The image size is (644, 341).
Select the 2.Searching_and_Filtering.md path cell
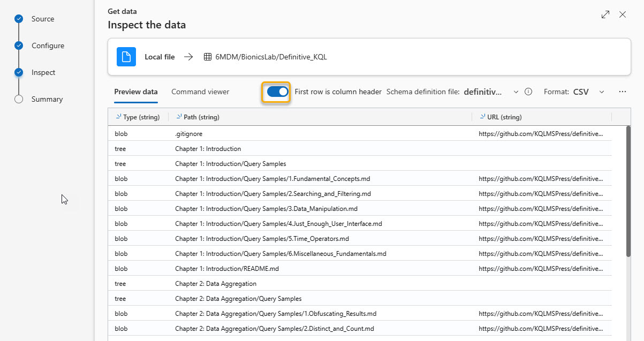tap(320, 193)
